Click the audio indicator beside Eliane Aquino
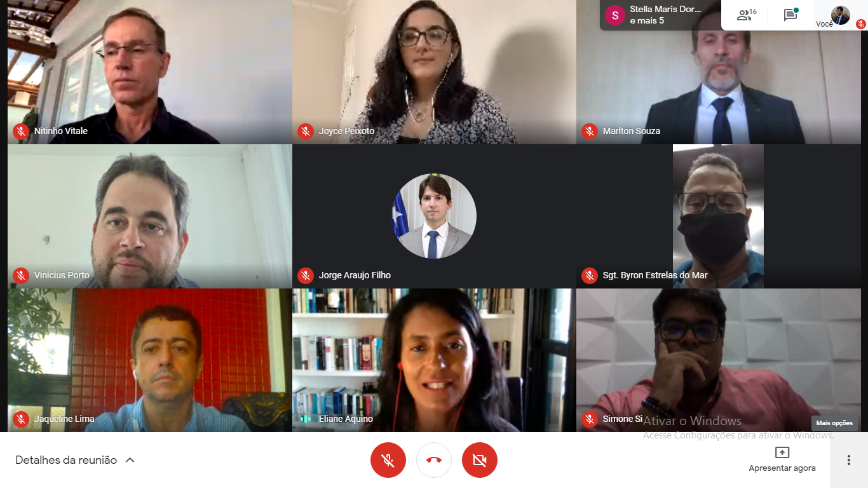The image size is (868, 488). [306, 419]
